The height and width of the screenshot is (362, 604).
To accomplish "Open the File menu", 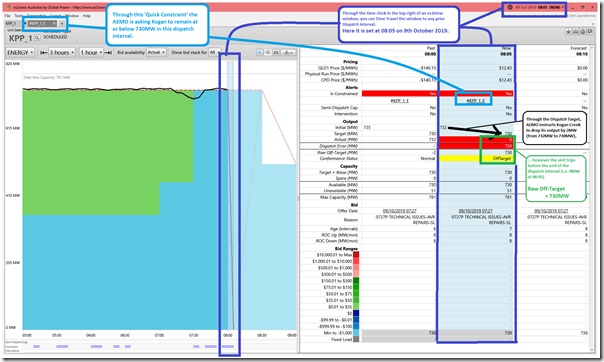I will click(7, 16).
